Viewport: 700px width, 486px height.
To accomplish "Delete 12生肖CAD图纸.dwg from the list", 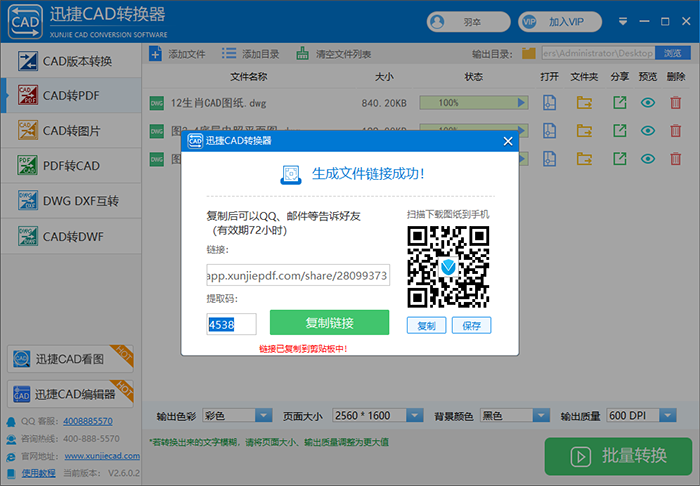I will point(675,103).
